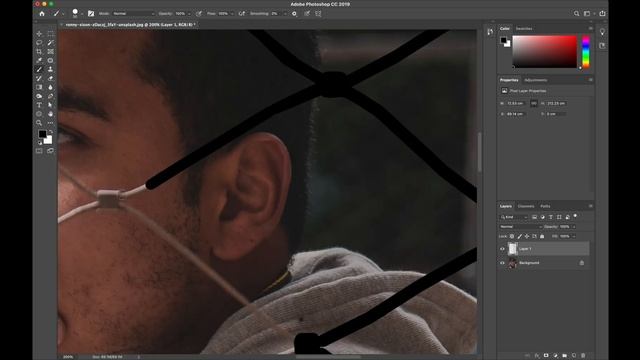Select the Pen tool
Image resolution: width=640 pixels, height=360 pixels.
point(50,96)
